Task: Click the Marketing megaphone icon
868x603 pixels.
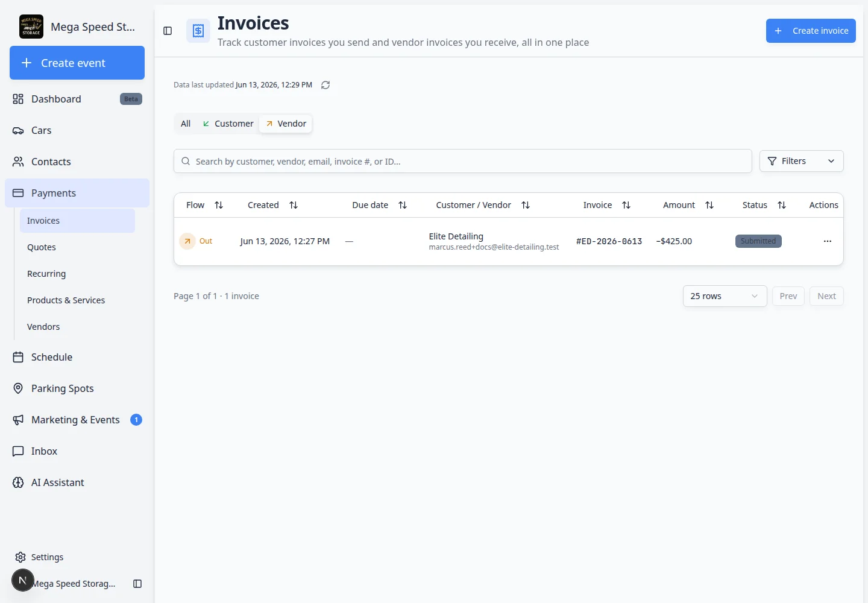Action: (18, 420)
